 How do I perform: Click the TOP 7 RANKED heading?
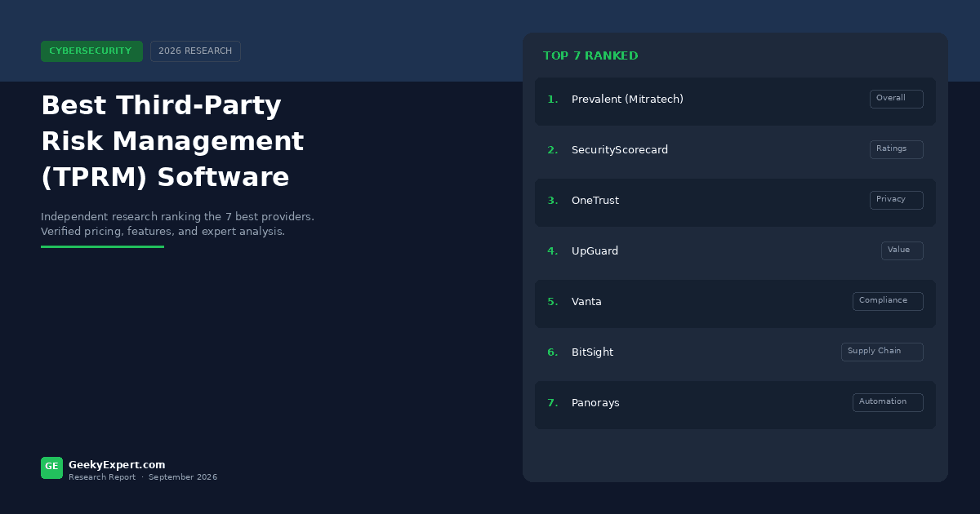(590, 56)
